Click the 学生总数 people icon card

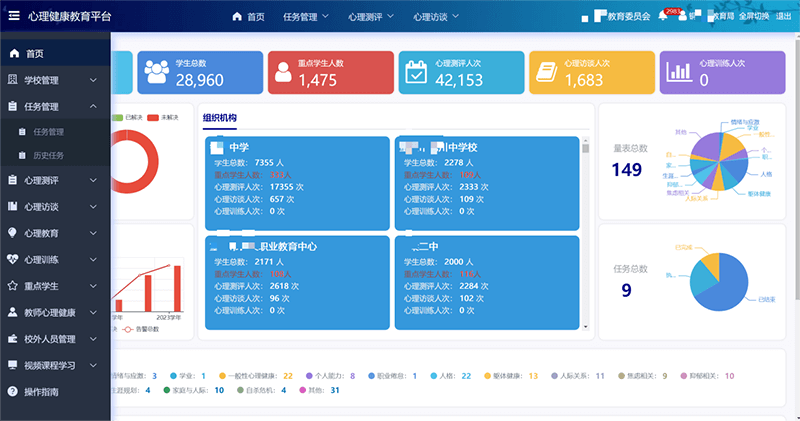(157, 72)
